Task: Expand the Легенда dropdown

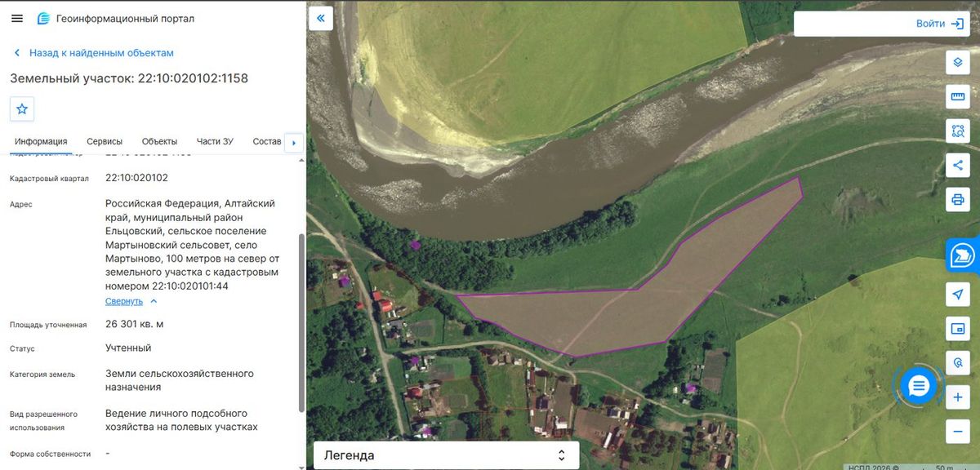Action: point(447,455)
